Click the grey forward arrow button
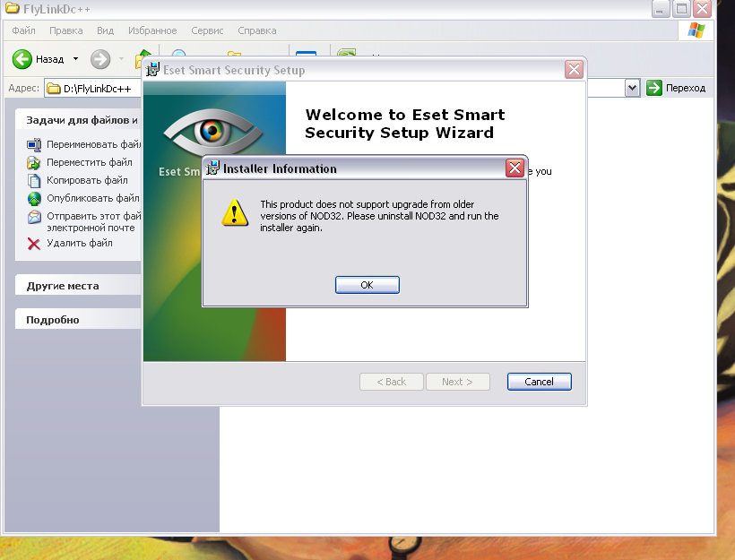Image resolution: width=735 pixels, height=560 pixels. [x=100, y=59]
